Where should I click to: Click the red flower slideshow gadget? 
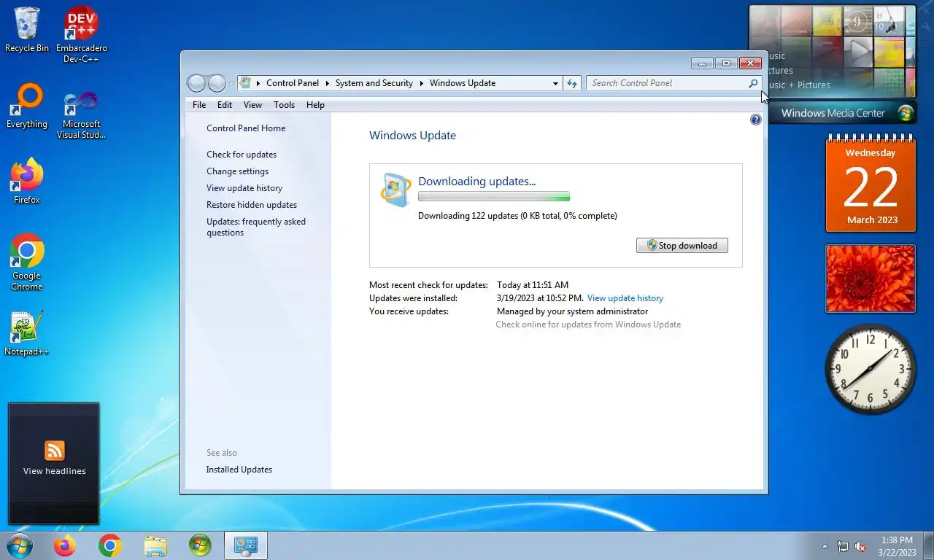pos(871,279)
